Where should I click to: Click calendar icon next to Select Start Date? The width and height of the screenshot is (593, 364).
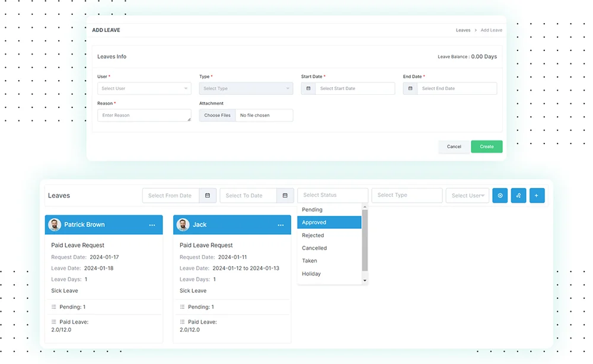308,88
